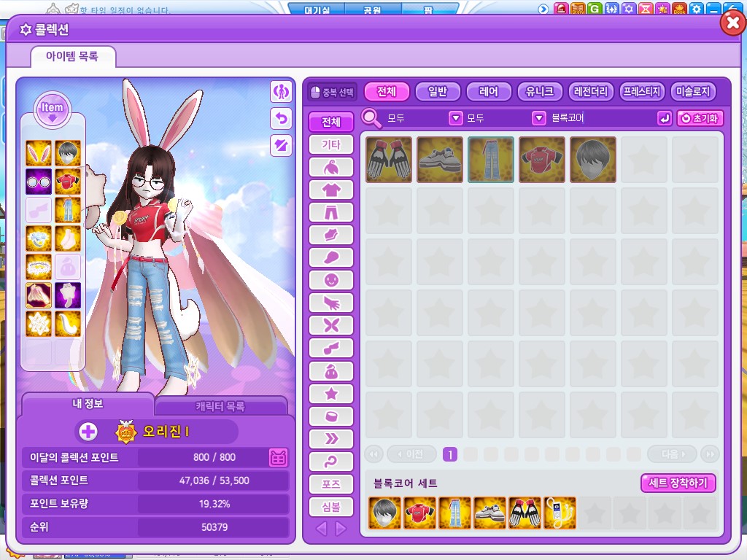The image size is (747, 560).
Task: Select the shoes category icon
Action: [331, 235]
